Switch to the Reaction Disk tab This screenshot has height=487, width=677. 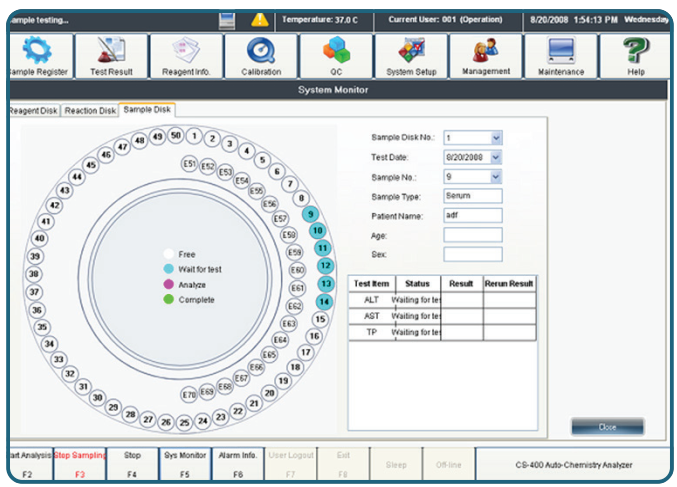[x=90, y=110]
